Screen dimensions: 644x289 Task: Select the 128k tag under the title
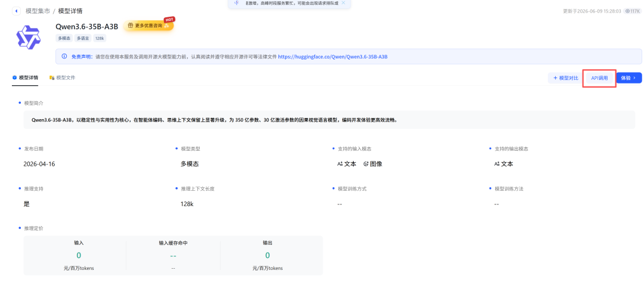pyautogui.click(x=100, y=38)
